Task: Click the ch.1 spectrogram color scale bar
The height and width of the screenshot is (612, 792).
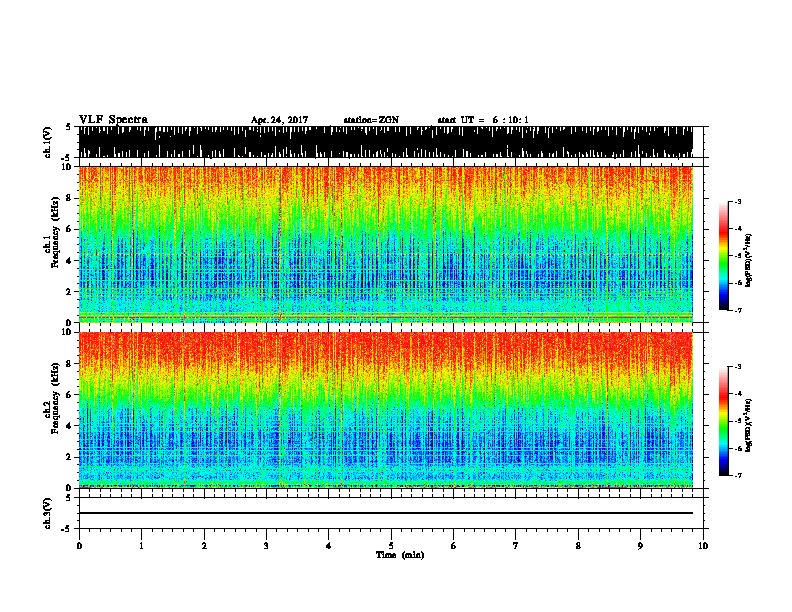Action: pyautogui.click(x=724, y=256)
